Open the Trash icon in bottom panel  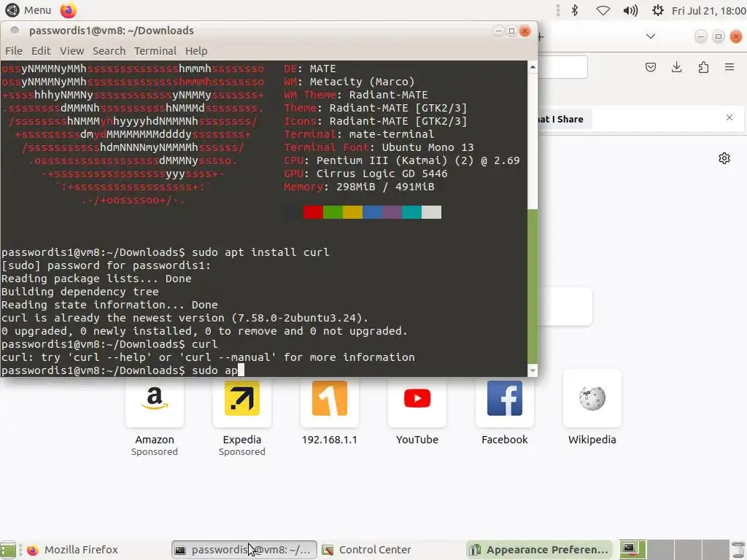click(x=738, y=550)
